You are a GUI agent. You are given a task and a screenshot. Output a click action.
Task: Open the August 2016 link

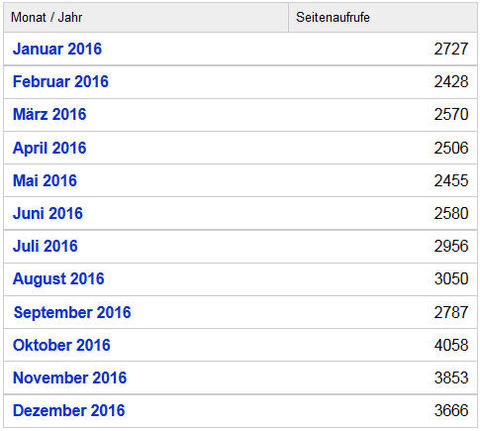[58, 279]
